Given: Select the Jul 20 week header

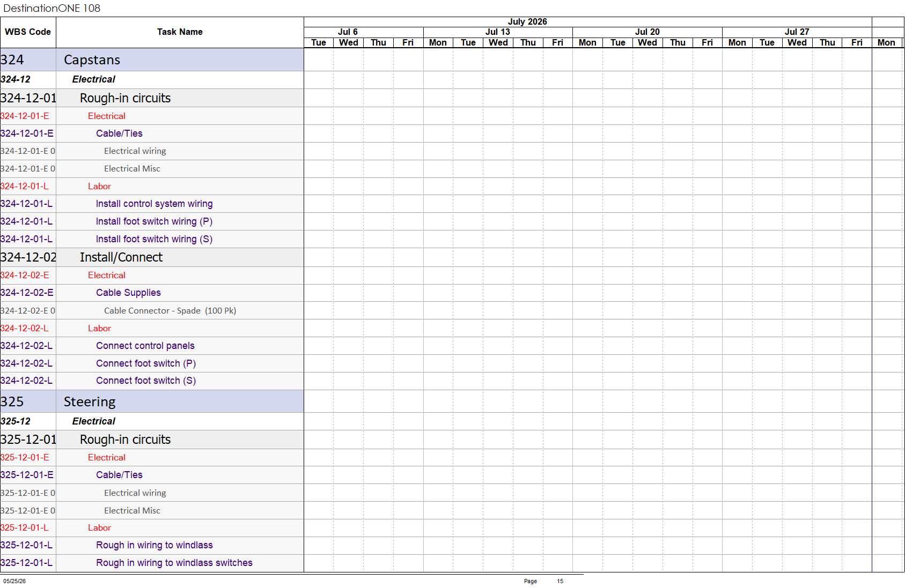Looking at the screenshot, I should [x=647, y=32].
